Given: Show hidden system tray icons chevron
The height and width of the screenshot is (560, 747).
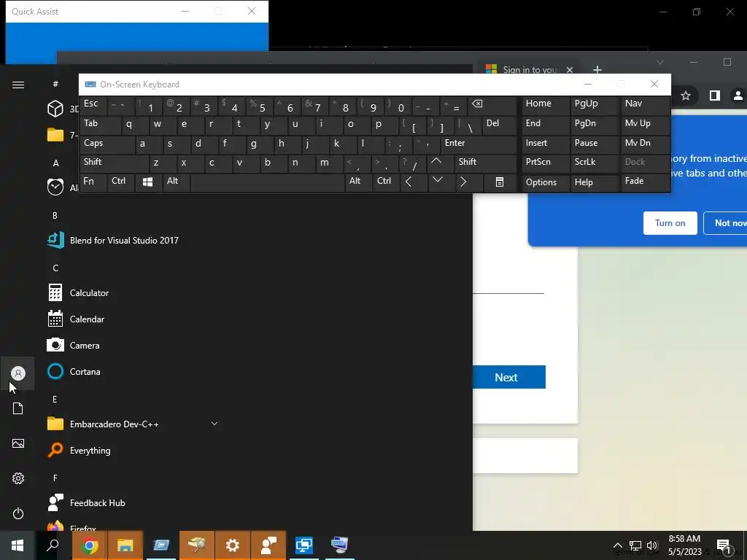Looking at the screenshot, I should [617, 545].
